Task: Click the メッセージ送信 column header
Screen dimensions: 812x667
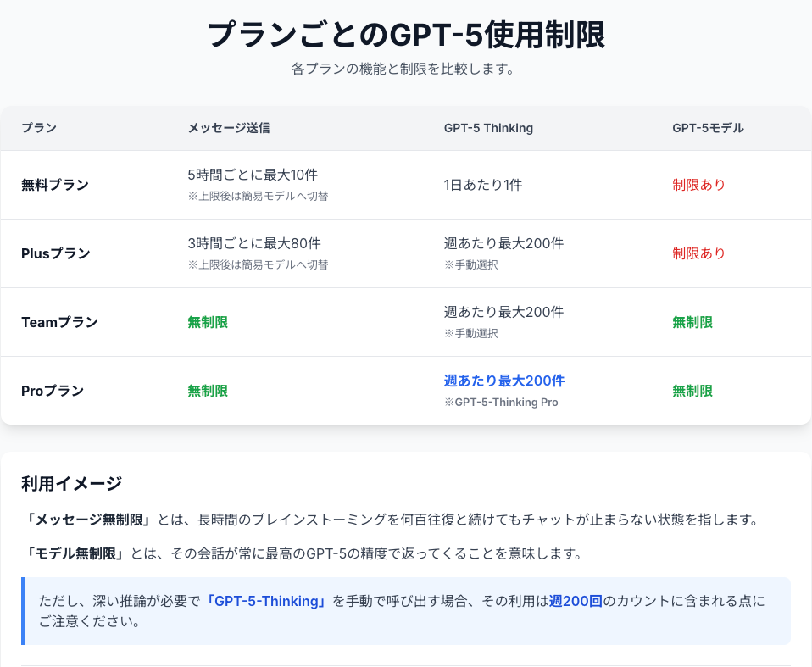Action: (228, 128)
